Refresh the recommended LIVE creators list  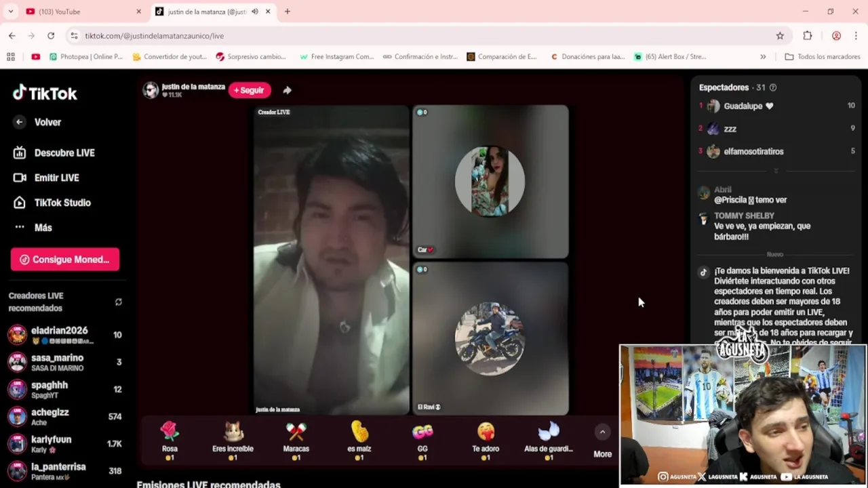pyautogui.click(x=119, y=302)
